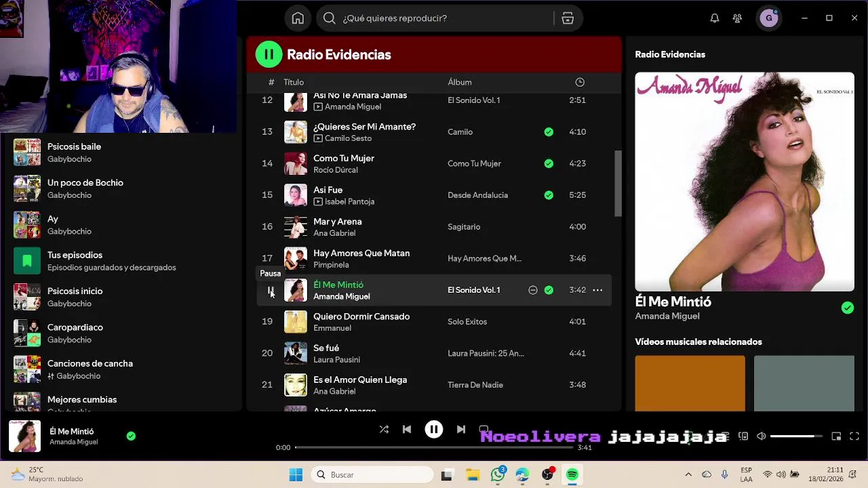868x488 pixels.
Task: Go to Spotify home via house icon
Action: click(298, 18)
